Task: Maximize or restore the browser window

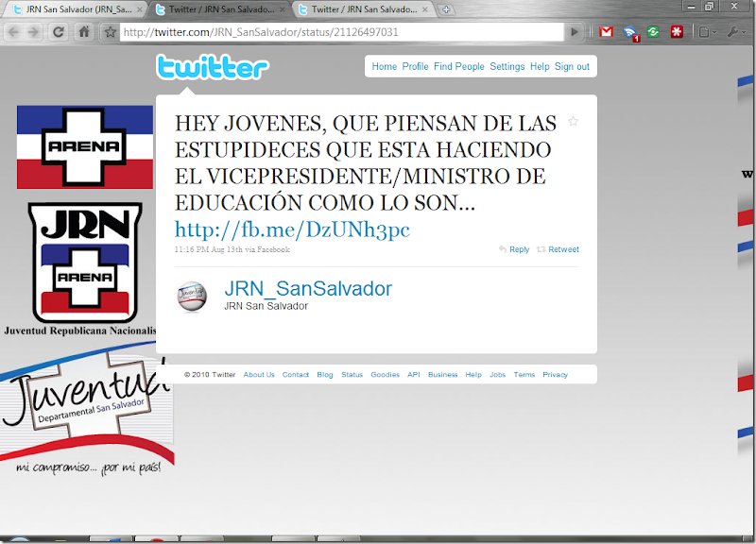Action: pyautogui.click(x=710, y=7)
